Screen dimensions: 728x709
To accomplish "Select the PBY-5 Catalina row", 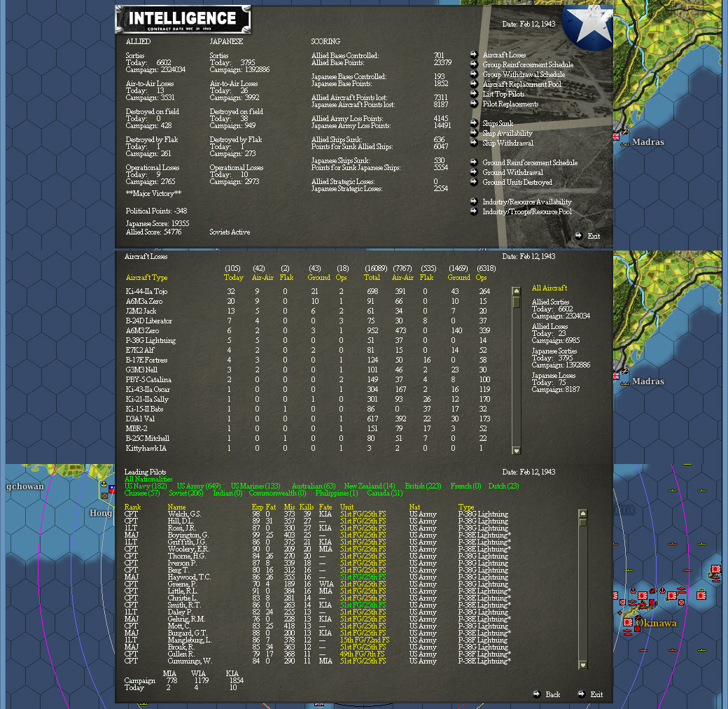I will coord(309,379).
